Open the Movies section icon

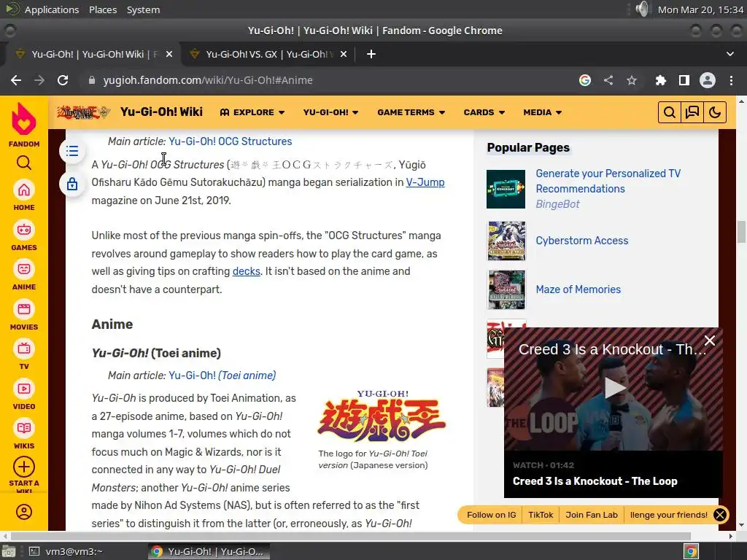(x=24, y=309)
